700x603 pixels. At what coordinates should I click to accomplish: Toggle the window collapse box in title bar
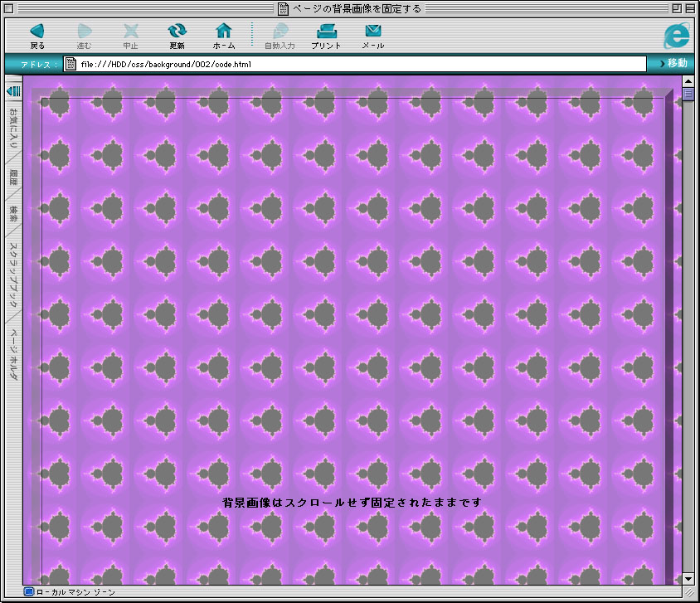click(689, 8)
